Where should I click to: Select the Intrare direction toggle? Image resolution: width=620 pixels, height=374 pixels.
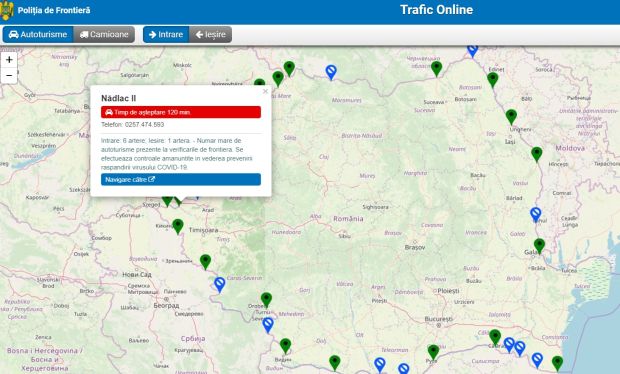pos(166,34)
